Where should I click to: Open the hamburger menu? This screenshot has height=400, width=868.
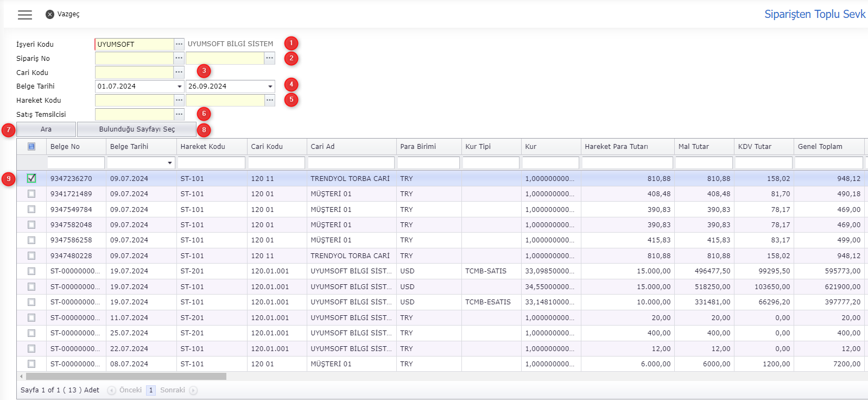click(x=25, y=15)
